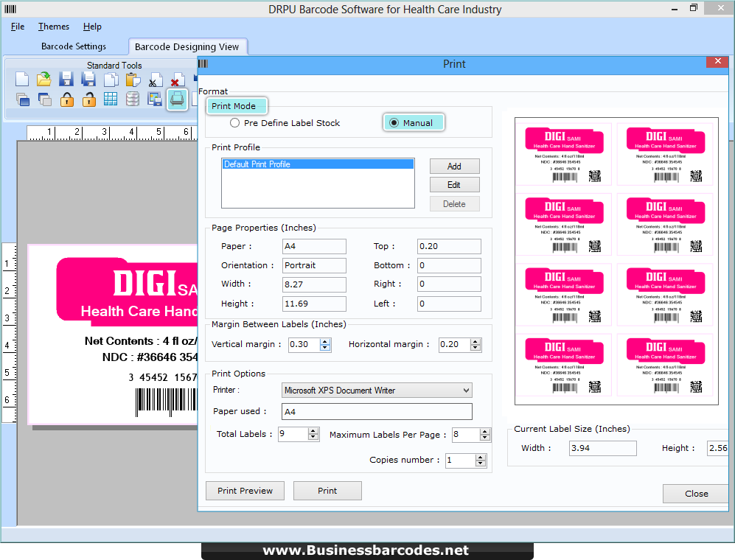Click the Paper used field
Screen dimensions: 735x560
[x=377, y=411]
